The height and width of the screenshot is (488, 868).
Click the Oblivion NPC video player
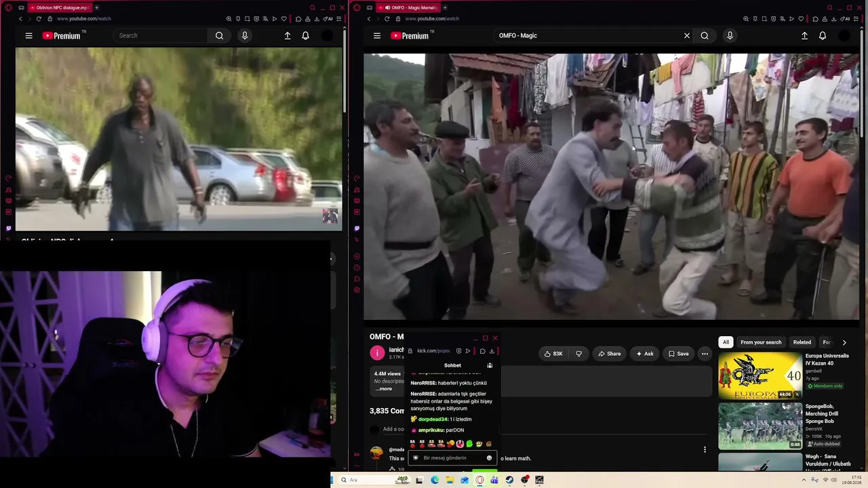pos(179,139)
